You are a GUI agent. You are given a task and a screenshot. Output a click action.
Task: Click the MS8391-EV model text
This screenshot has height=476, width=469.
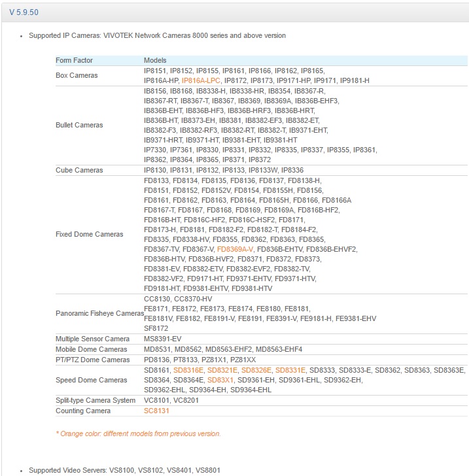click(162, 339)
